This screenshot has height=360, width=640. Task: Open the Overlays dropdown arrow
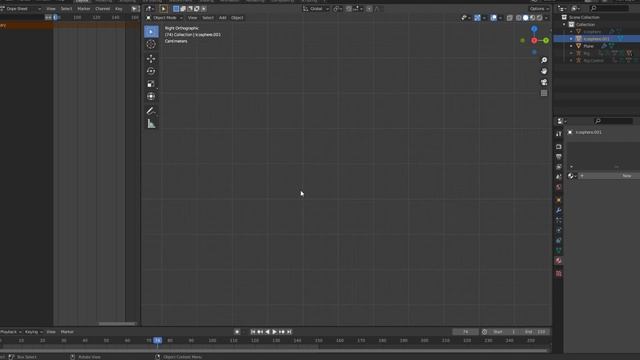(x=500, y=18)
